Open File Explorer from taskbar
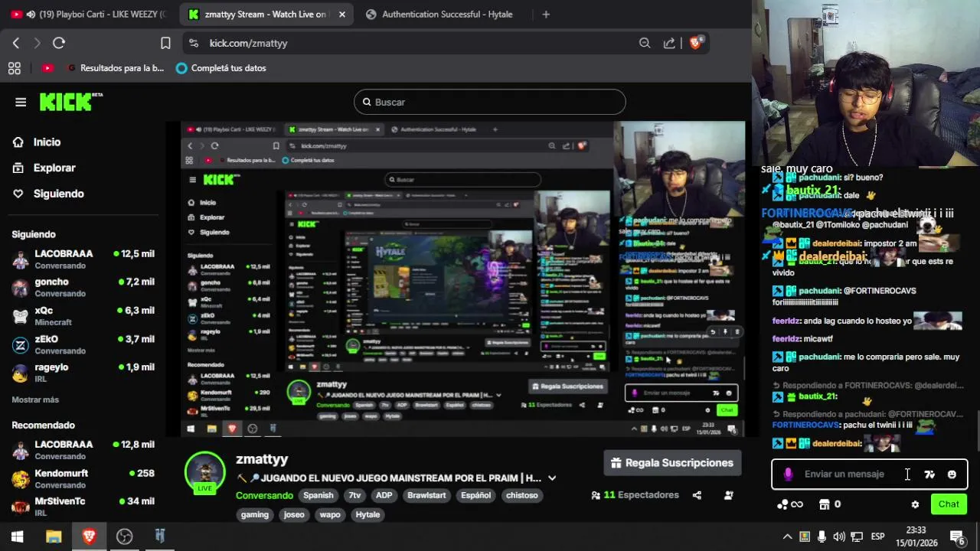Screen dimensions: 980x551 pyautogui.click(x=54, y=536)
